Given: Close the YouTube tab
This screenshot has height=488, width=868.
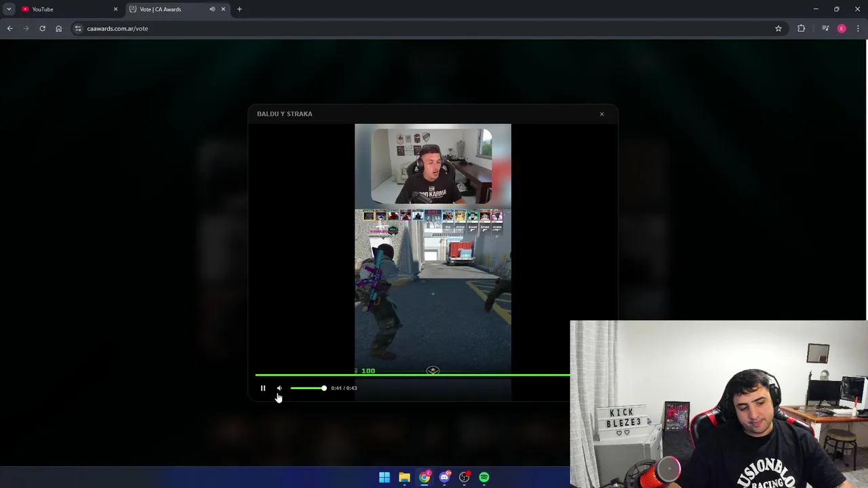Looking at the screenshot, I should point(115,9).
